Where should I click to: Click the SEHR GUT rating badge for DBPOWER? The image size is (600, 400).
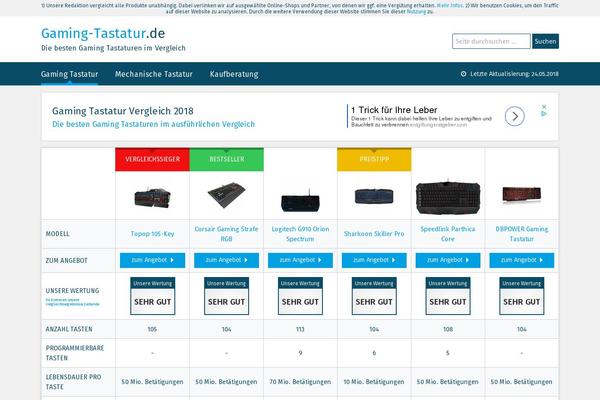(x=522, y=296)
